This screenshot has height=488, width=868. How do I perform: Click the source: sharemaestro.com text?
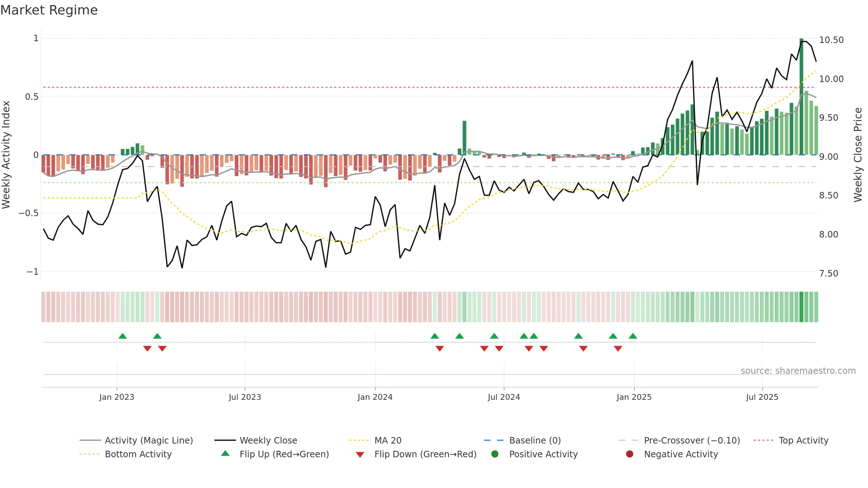coord(798,371)
